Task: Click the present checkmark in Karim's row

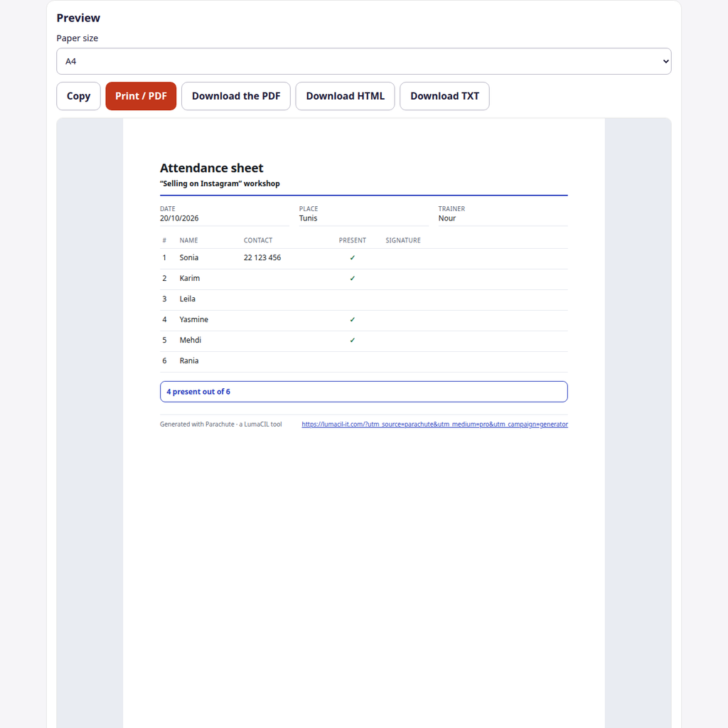Action: [353, 279]
